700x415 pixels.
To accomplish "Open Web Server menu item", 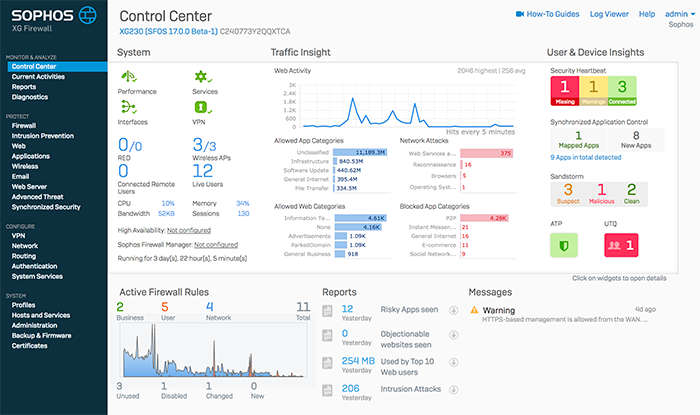I will 29,187.
